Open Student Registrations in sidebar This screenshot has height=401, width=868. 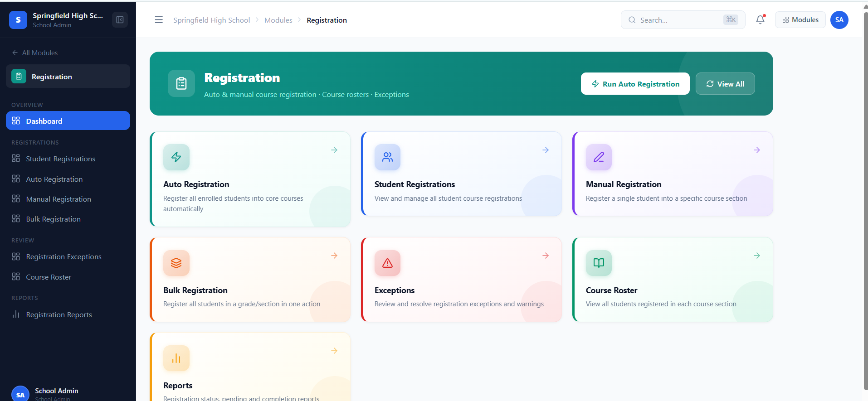click(x=68, y=159)
